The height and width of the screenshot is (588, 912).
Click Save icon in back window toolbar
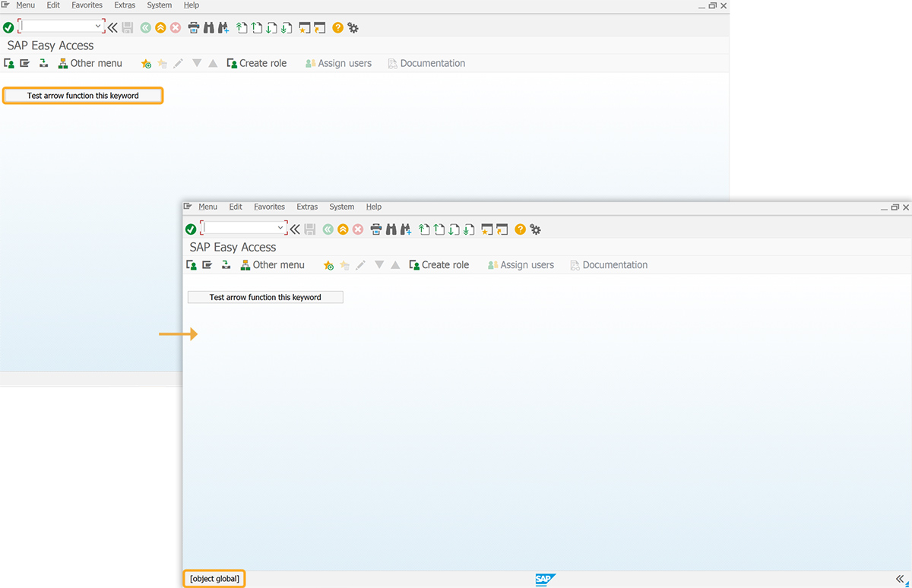click(x=127, y=27)
